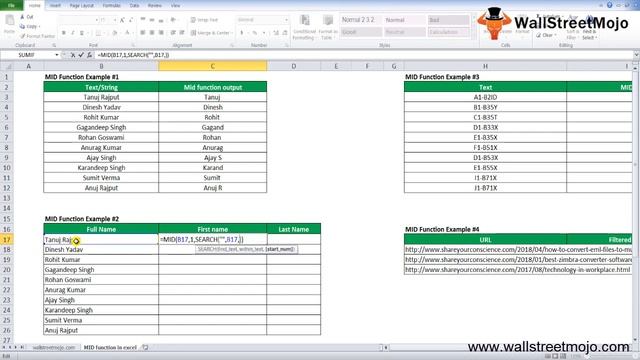
Task: Apply the Bad cell style
Action: (x=448, y=20)
